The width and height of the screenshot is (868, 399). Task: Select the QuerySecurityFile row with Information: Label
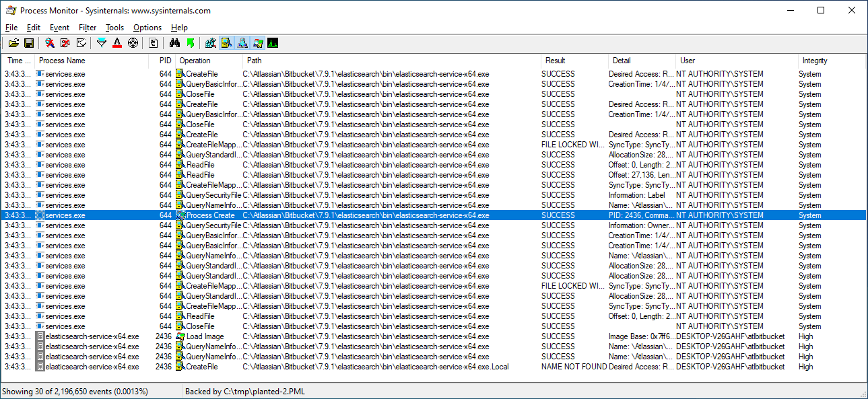pyautogui.click(x=434, y=195)
